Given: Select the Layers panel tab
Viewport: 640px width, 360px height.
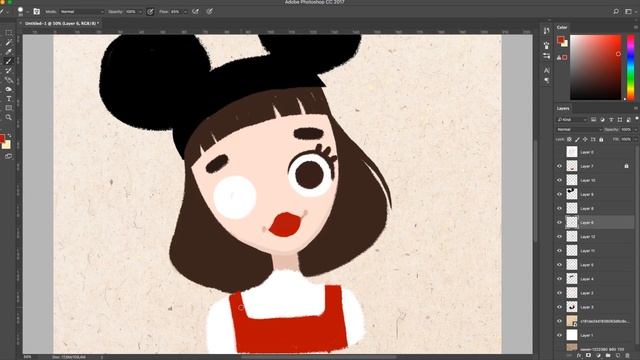Looking at the screenshot, I should pos(563,108).
